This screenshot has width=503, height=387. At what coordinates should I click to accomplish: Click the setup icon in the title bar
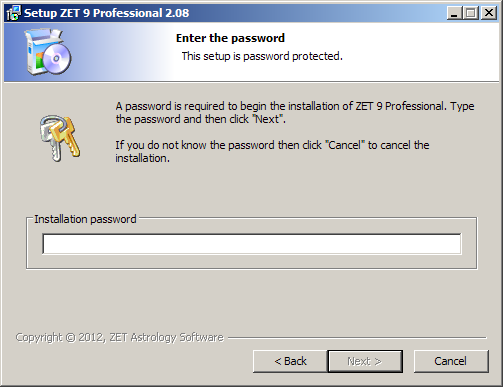(x=13, y=13)
